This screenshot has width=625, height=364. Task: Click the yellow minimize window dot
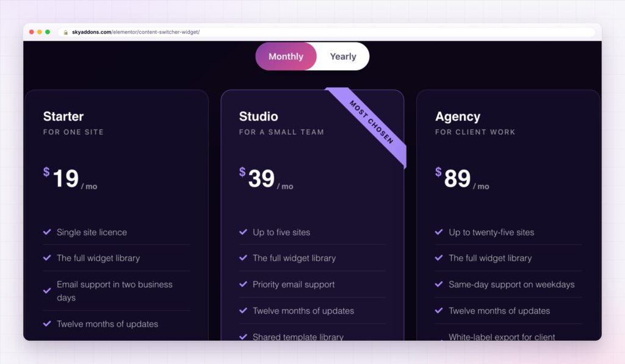point(40,32)
